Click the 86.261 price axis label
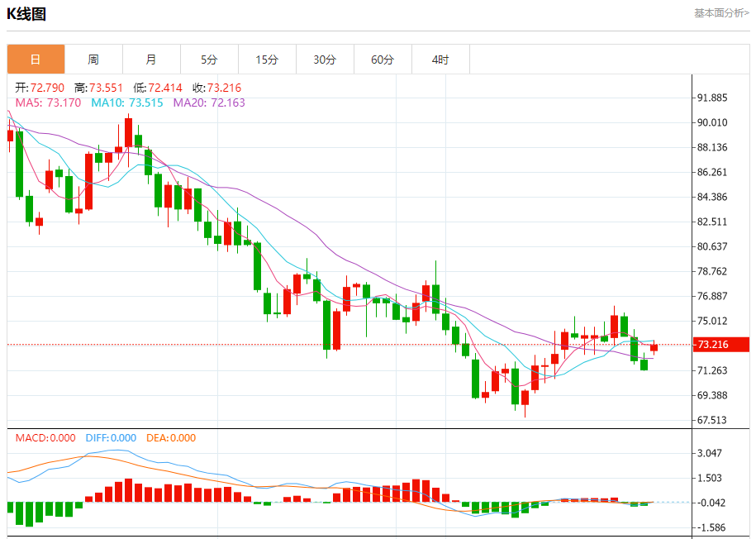Viewport: 756px width, 539px height. point(712,172)
